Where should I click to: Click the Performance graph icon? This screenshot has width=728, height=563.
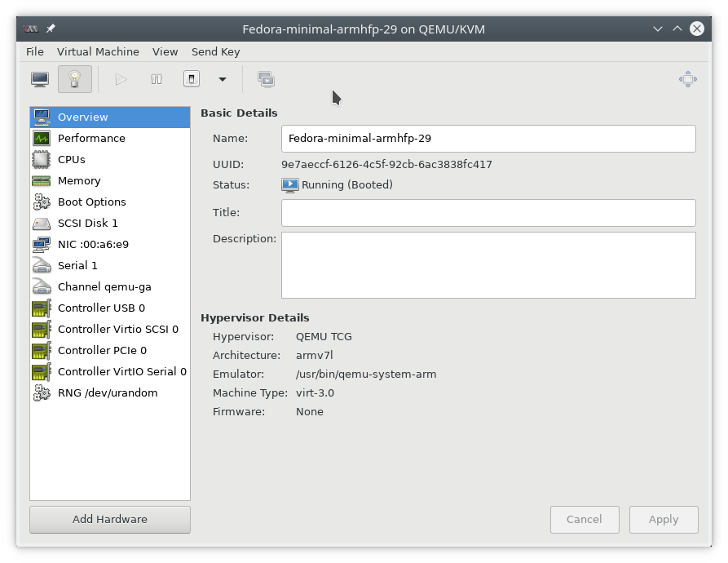click(x=42, y=139)
